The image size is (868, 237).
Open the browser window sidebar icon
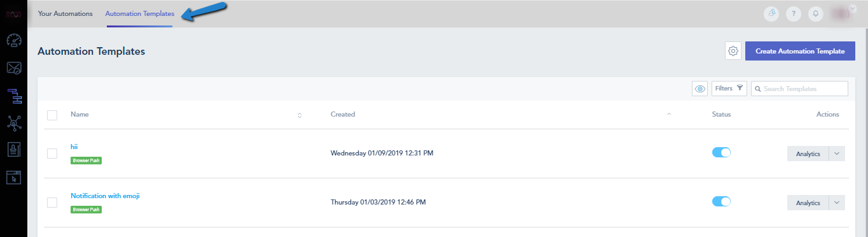tap(13, 178)
